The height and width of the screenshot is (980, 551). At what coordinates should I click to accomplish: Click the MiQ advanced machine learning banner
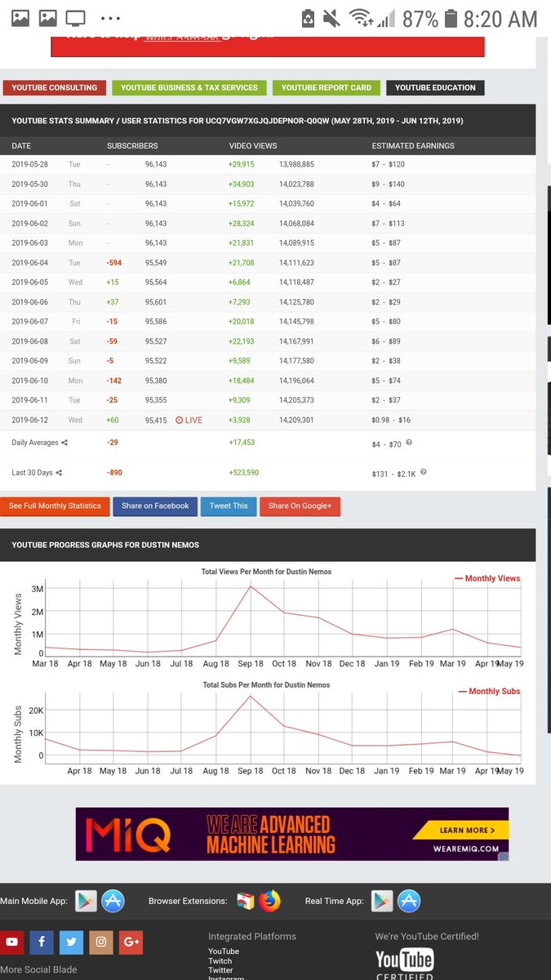[292, 834]
